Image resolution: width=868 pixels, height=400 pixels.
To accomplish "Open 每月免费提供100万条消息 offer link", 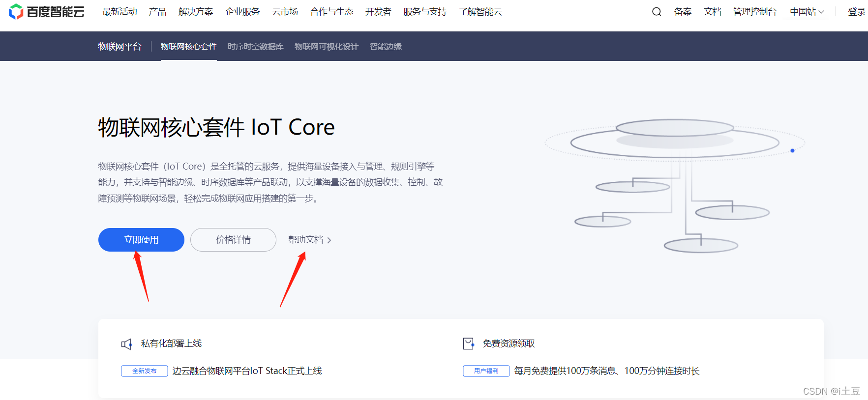I will click(606, 371).
